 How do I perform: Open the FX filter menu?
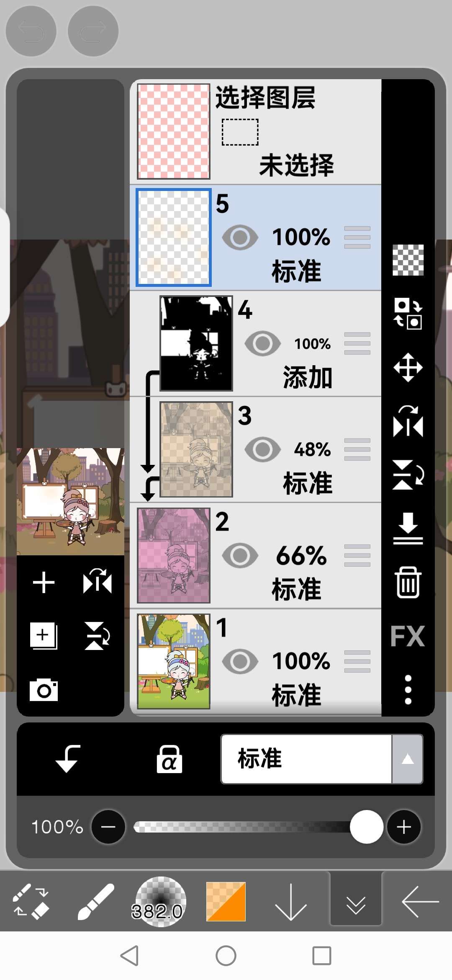pos(408,636)
